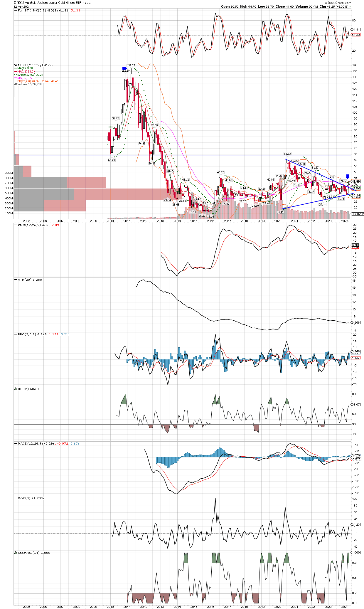Click the 62.93 high label from 2020
Viewport: 364px width, 609px height.
point(287,154)
